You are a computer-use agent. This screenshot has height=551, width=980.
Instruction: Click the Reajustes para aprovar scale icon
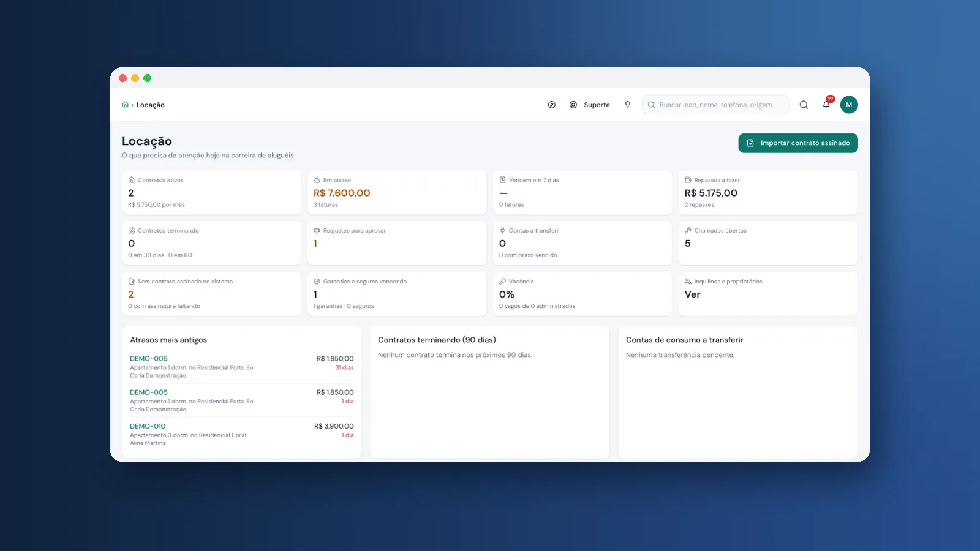(317, 231)
